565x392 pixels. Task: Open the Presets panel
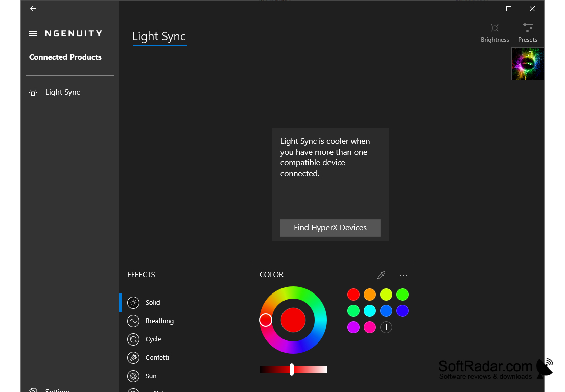(x=527, y=32)
